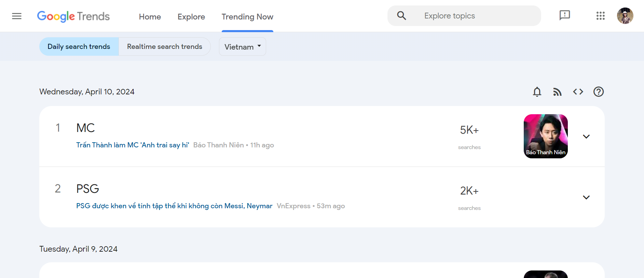Click the Tuesday, April 9, 2024 heading
Viewport: 644px width, 278px height.
pos(78,249)
